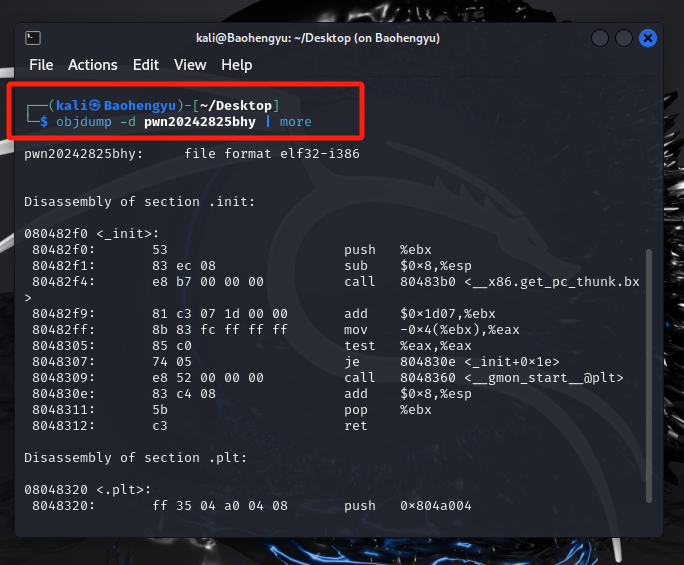Viewport: 684px width, 565px height.
Task: Open the Actions menu
Action: tap(92, 65)
